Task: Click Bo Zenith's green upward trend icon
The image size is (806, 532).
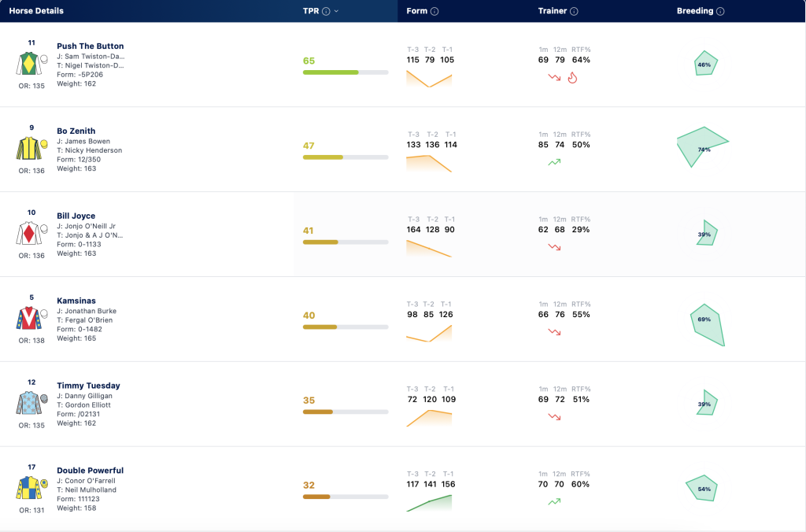Action: pyautogui.click(x=554, y=162)
